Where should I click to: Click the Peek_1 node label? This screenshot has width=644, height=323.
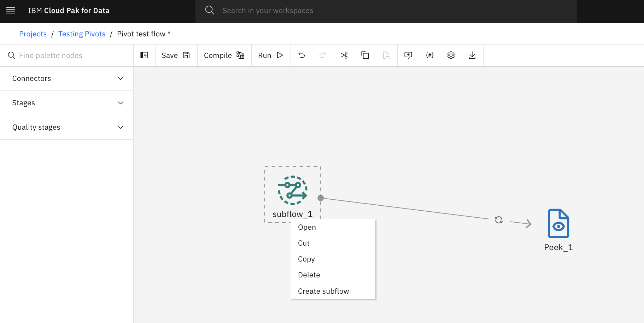pos(558,247)
